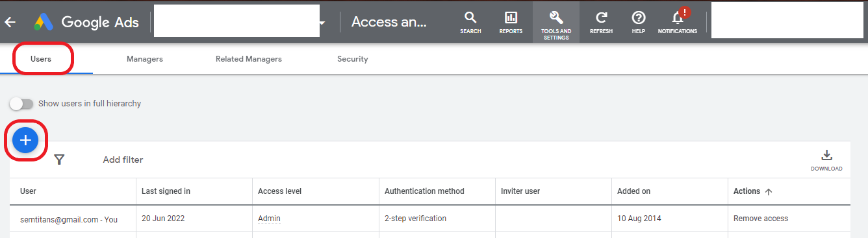Select the Security tab

(353, 59)
